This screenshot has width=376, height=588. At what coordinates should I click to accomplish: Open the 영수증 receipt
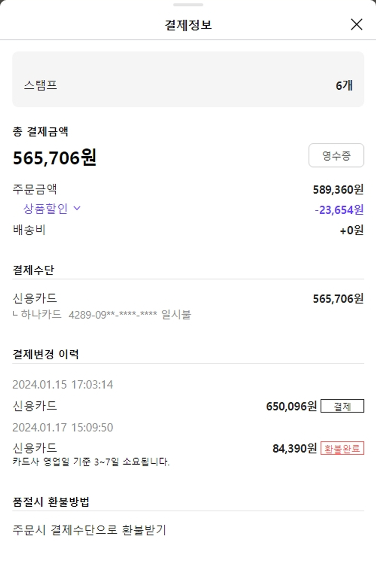coord(336,156)
